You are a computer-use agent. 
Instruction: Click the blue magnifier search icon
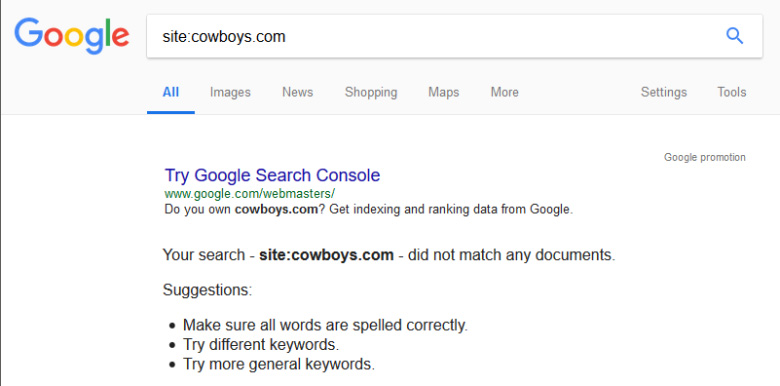[x=734, y=36]
